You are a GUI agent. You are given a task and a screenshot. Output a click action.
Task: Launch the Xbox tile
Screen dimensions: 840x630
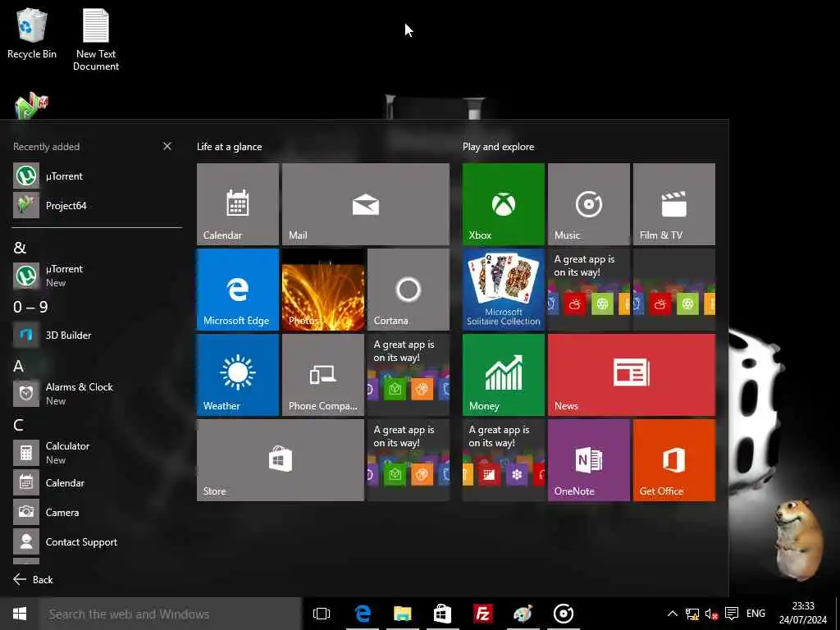point(504,204)
